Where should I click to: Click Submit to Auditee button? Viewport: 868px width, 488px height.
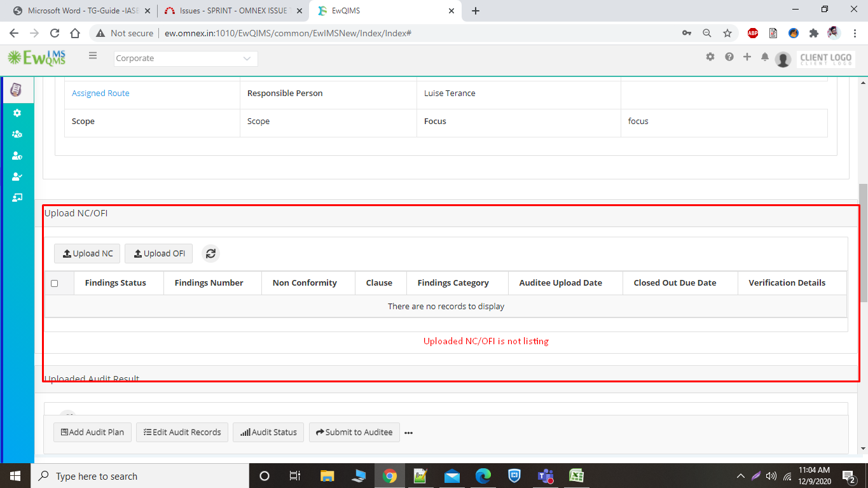coord(354,432)
